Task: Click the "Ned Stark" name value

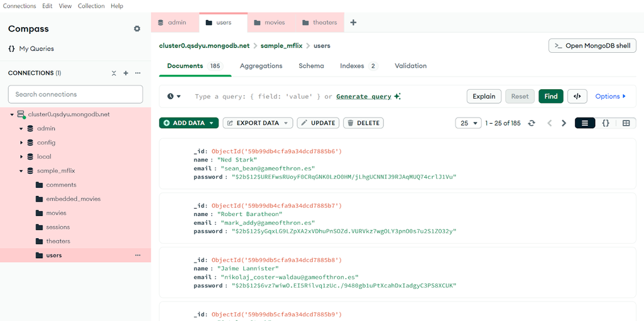Action: [237, 160]
